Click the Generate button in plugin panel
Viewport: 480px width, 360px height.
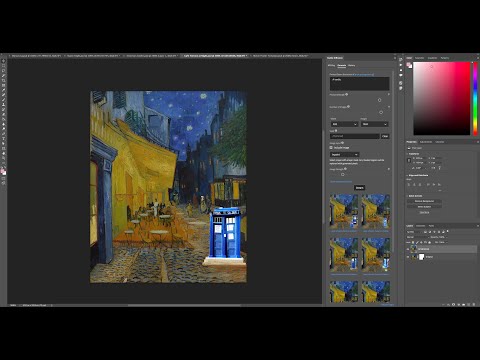(x=359, y=188)
